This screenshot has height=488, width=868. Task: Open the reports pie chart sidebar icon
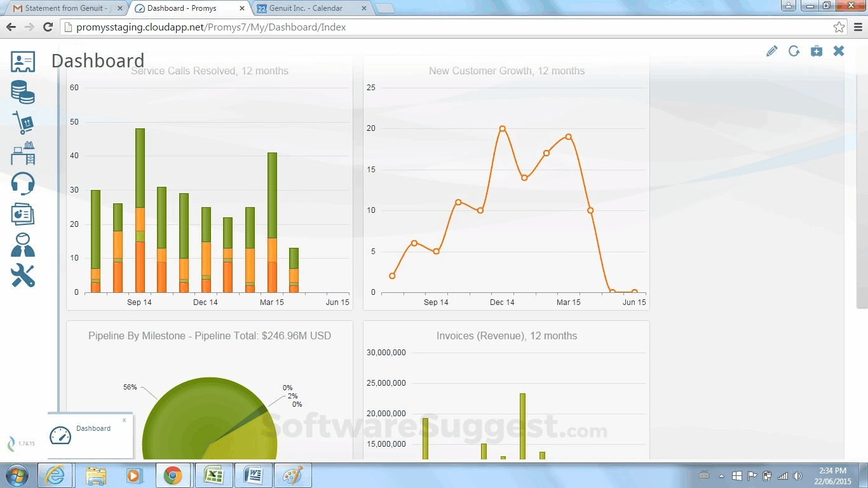(23, 214)
